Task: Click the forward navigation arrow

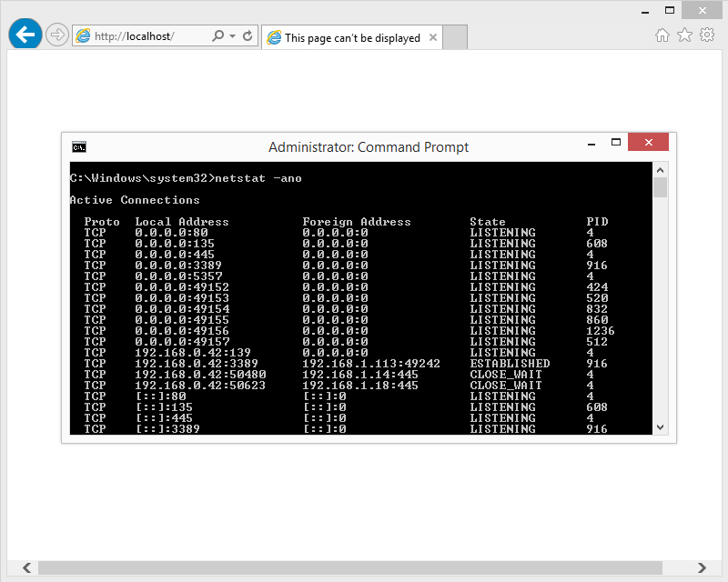Action: 57,35
